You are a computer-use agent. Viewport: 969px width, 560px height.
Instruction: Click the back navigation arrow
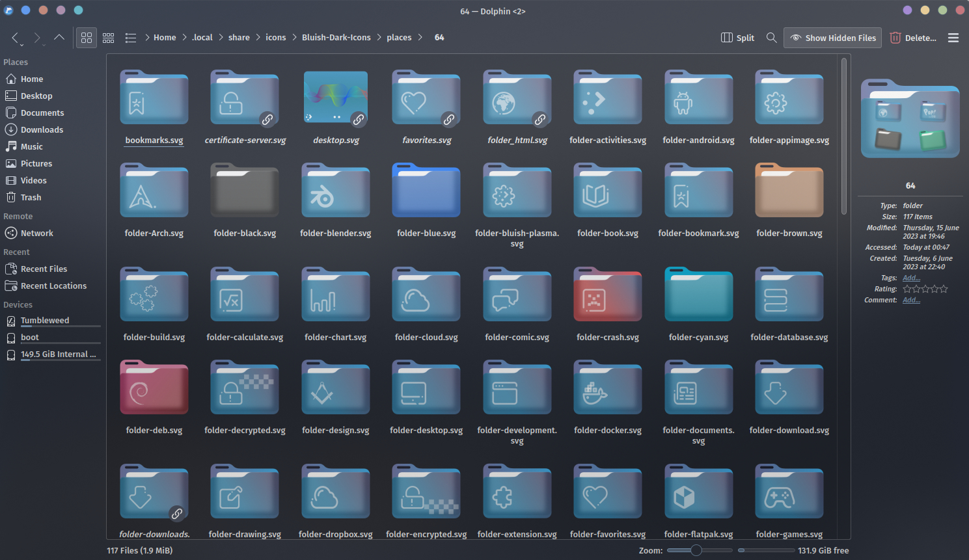(x=15, y=37)
